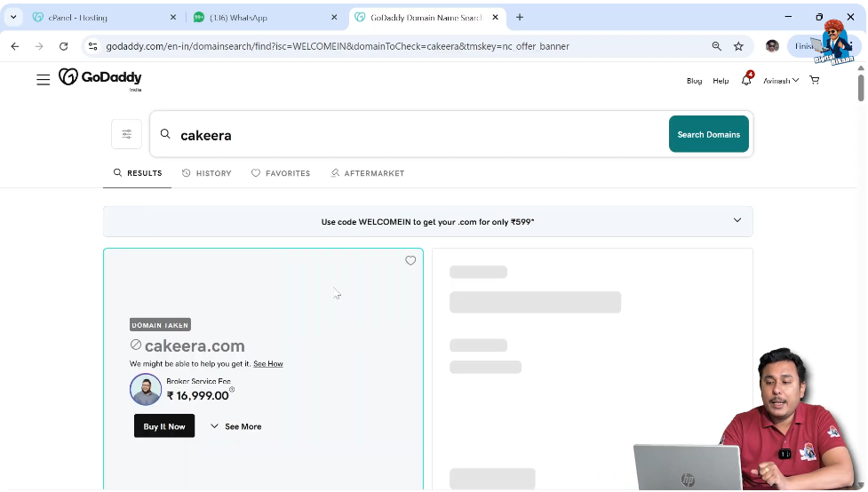Click the Broker Service Fee label
Screen dimensions: 868x492
[x=199, y=381]
